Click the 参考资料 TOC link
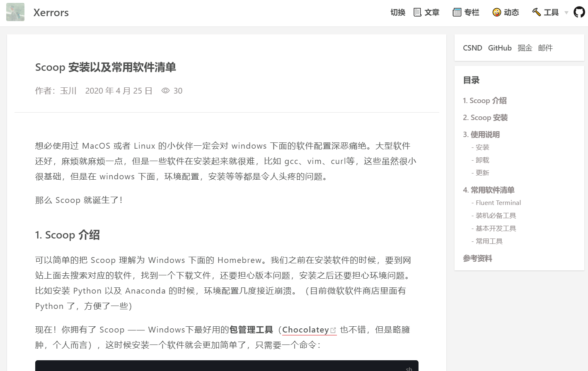The image size is (588, 371). tap(477, 258)
